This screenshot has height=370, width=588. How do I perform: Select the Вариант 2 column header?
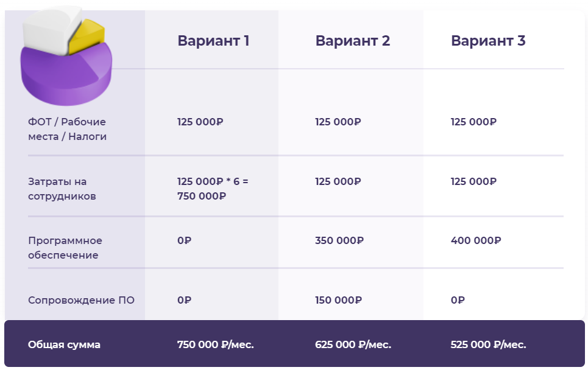pos(353,40)
